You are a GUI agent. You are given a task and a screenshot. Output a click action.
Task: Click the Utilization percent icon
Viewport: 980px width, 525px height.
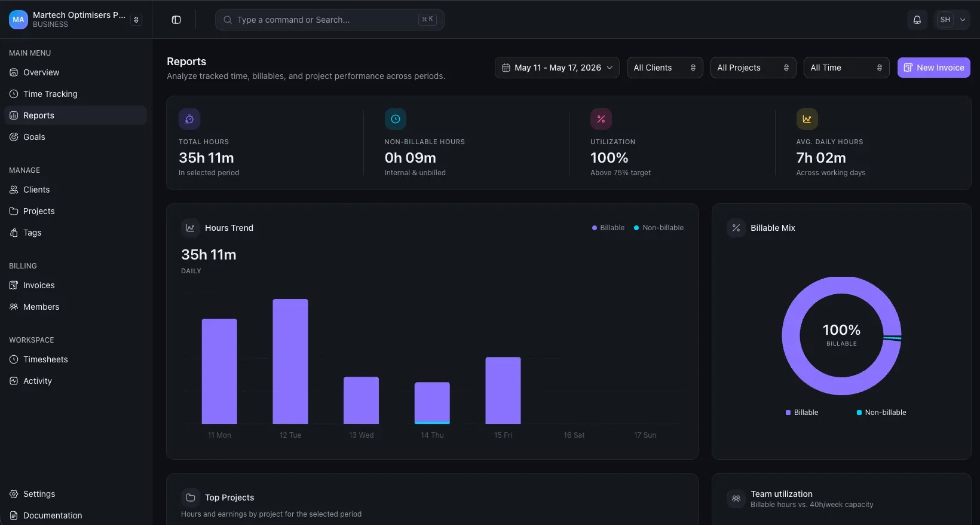tap(601, 119)
